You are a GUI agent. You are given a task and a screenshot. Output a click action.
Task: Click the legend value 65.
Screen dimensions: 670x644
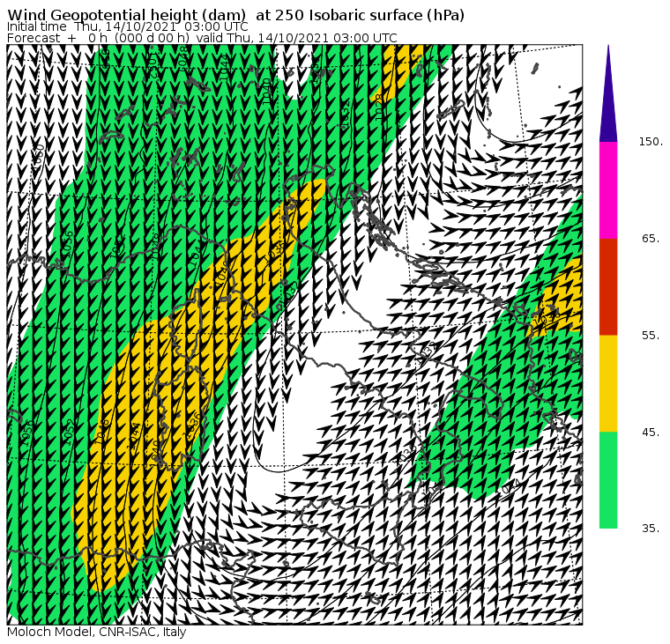click(x=651, y=238)
